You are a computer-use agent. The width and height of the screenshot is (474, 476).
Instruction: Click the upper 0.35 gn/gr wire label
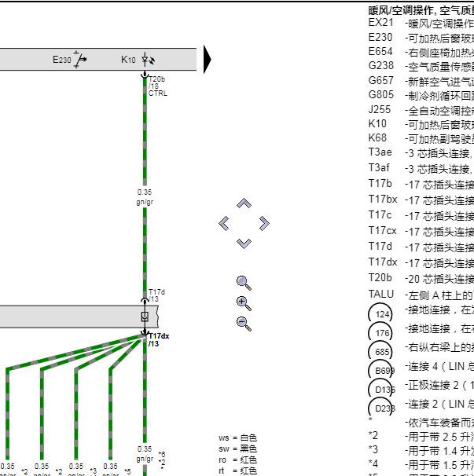point(145,197)
